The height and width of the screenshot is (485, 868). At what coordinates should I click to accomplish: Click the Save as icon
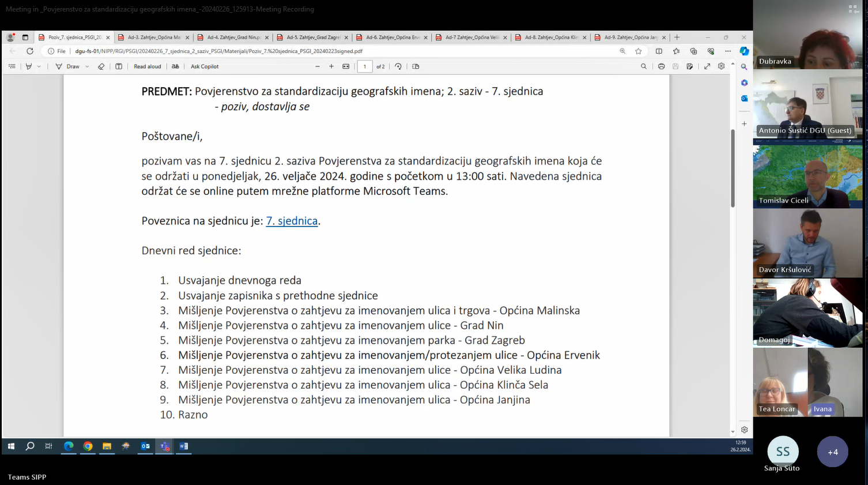pyautogui.click(x=690, y=66)
